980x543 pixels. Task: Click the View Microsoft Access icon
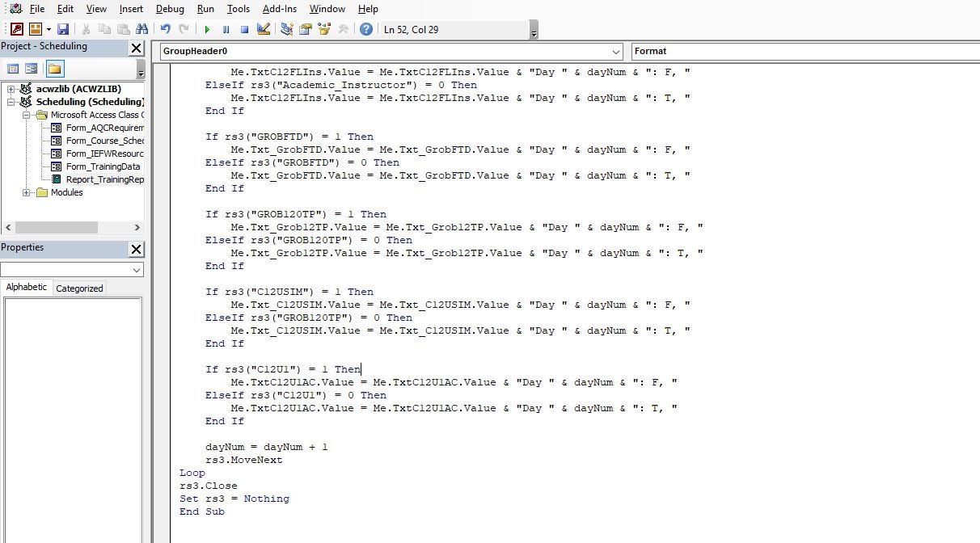coord(15,28)
